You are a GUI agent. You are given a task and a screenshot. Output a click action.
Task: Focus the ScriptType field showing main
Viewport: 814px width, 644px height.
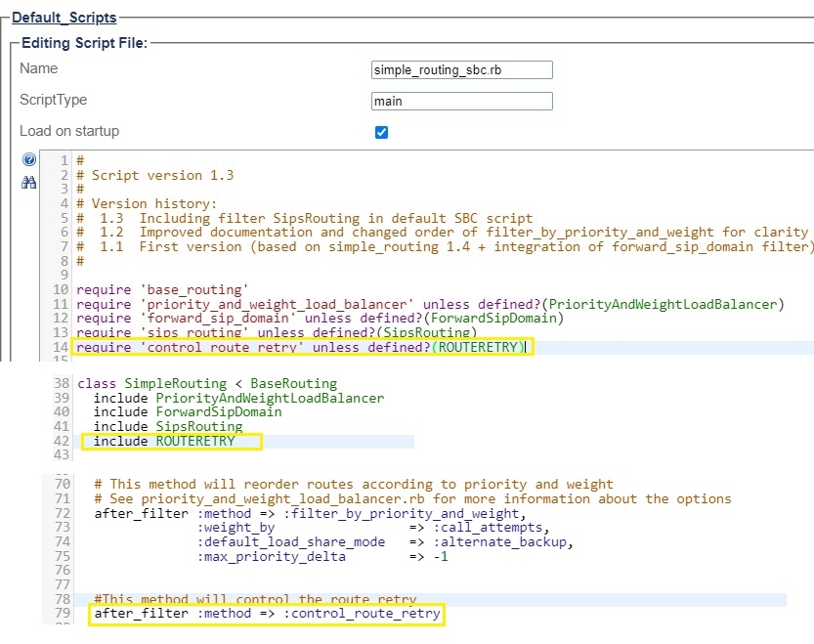[461, 101]
